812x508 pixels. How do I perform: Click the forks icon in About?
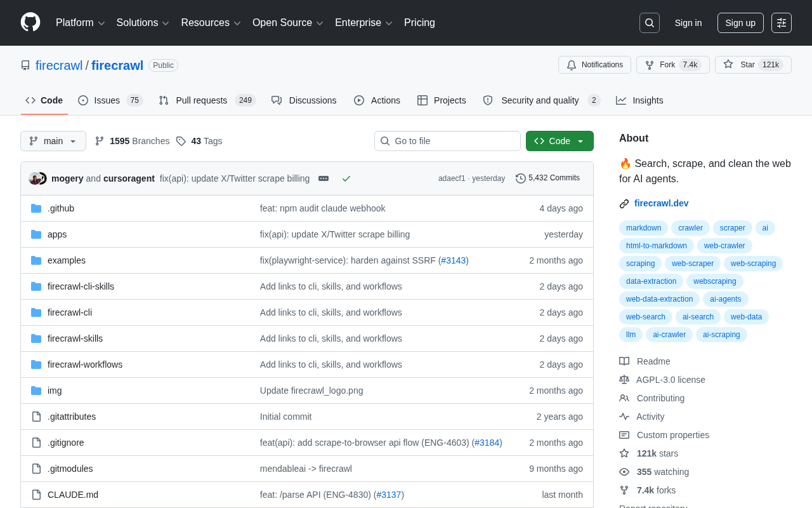click(624, 490)
